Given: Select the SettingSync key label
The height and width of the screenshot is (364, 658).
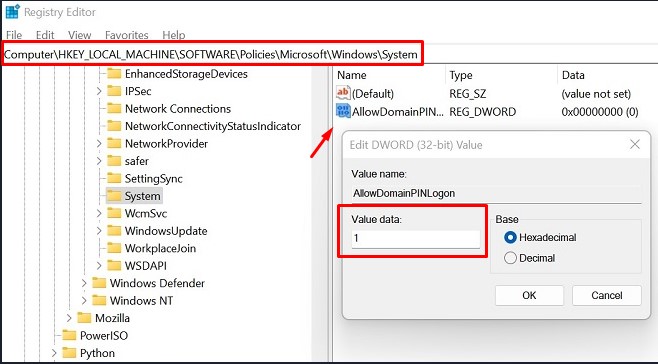Looking at the screenshot, I should (x=154, y=178).
